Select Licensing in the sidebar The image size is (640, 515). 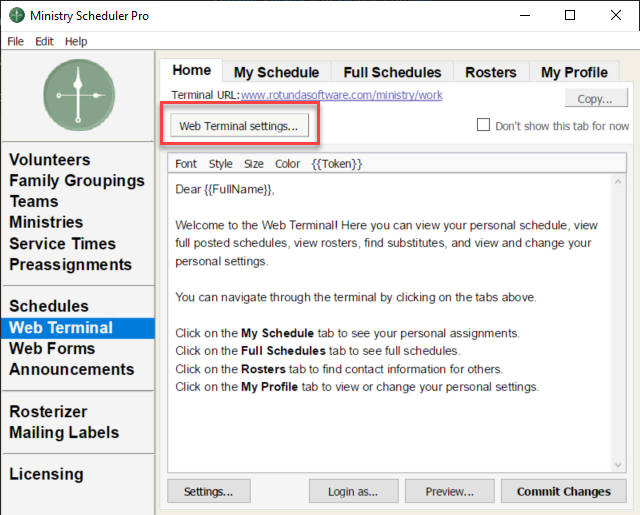pyautogui.click(x=46, y=474)
